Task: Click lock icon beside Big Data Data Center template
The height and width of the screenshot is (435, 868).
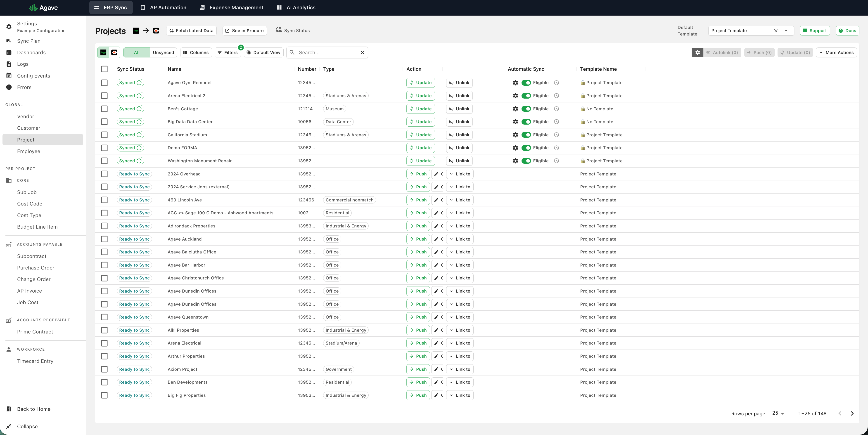Action: click(583, 122)
